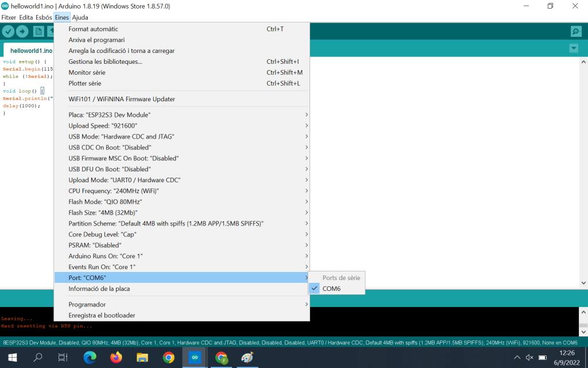
Task: Click the New sketch toolbar icon
Action: click(x=38, y=32)
